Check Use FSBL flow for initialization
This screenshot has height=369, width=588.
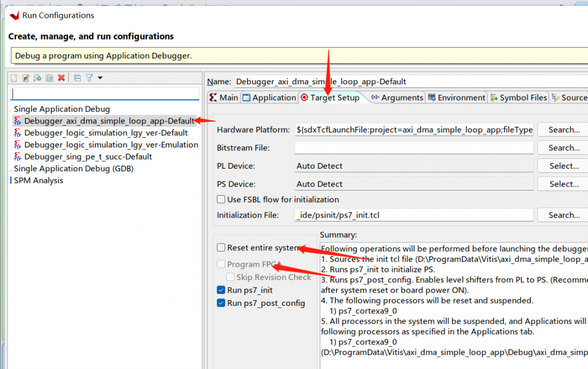(x=221, y=200)
